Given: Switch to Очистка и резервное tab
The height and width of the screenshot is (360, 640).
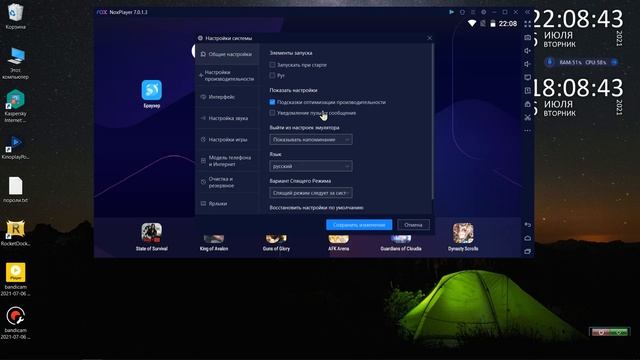Looking at the screenshot, I should [x=227, y=182].
